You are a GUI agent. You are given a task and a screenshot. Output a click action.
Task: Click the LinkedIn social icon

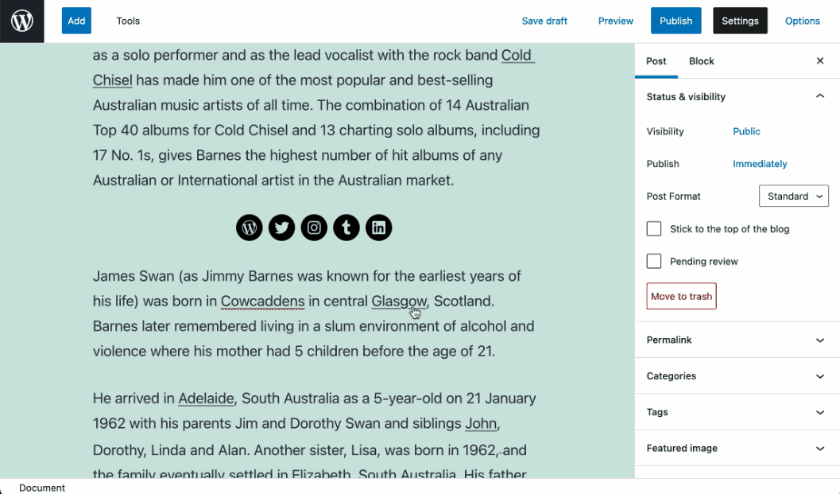[x=378, y=228]
